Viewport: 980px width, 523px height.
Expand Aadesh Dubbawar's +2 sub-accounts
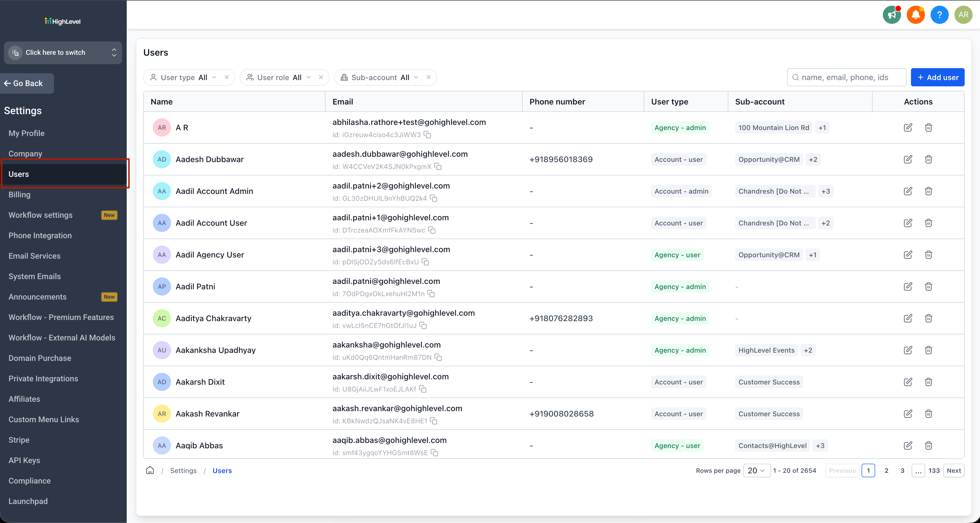pos(813,160)
